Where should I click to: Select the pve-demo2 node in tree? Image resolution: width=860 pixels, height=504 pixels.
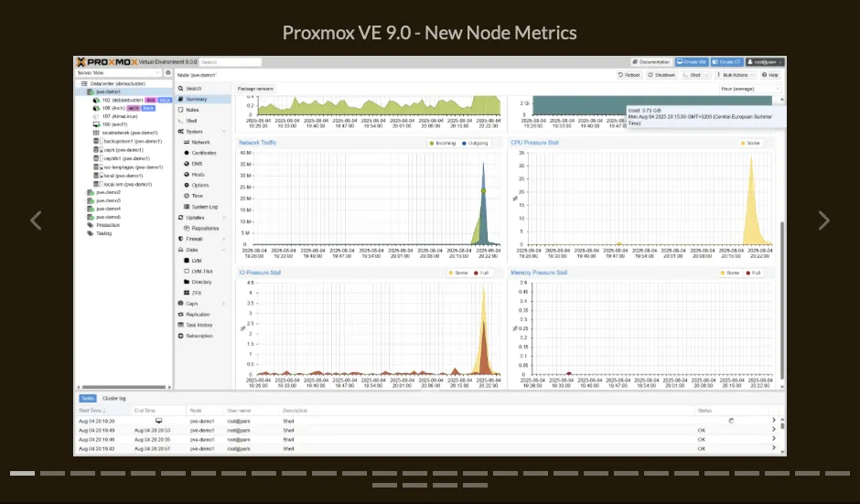(x=108, y=192)
